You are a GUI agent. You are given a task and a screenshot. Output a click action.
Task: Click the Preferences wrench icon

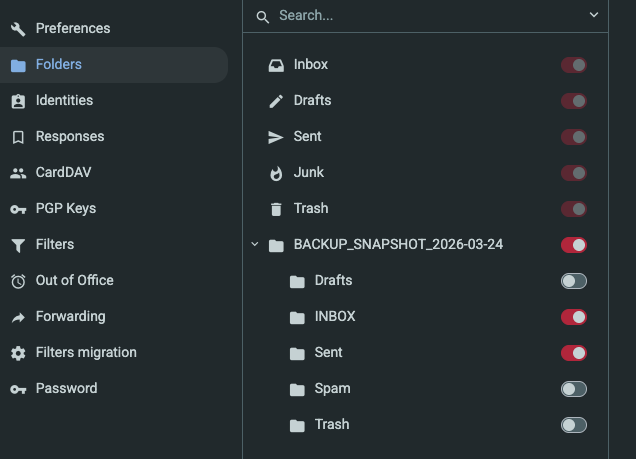(x=18, y=29)
